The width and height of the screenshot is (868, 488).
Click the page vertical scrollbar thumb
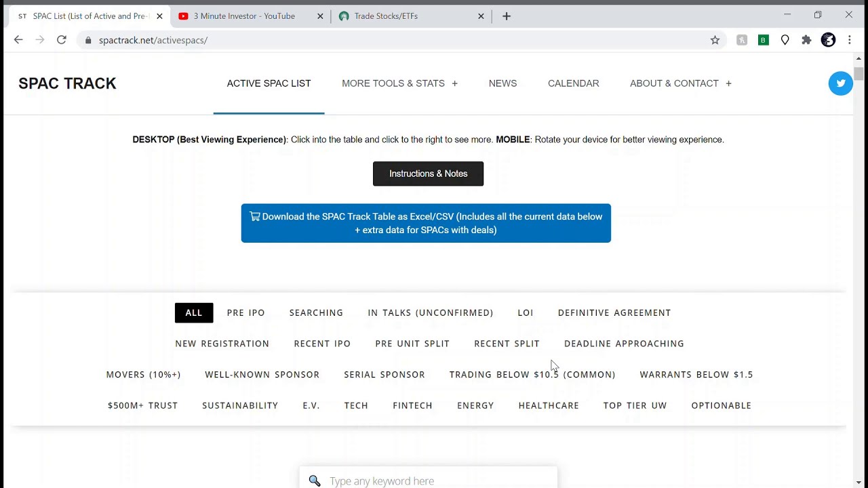coord(859,74)
